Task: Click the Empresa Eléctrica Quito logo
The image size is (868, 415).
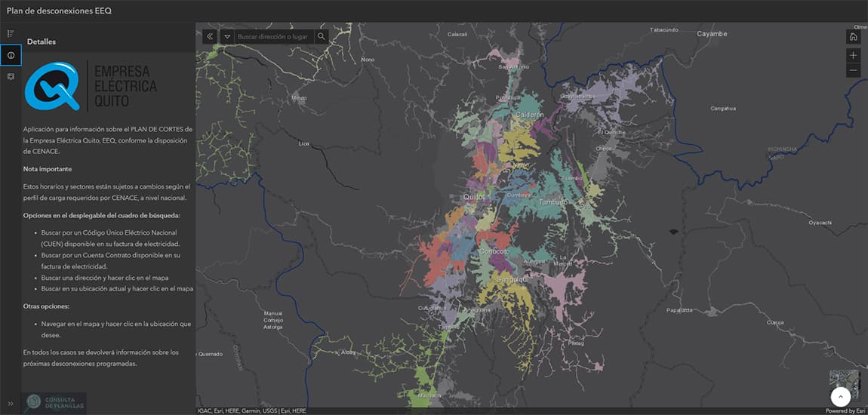Action: [x=91, y=86]
